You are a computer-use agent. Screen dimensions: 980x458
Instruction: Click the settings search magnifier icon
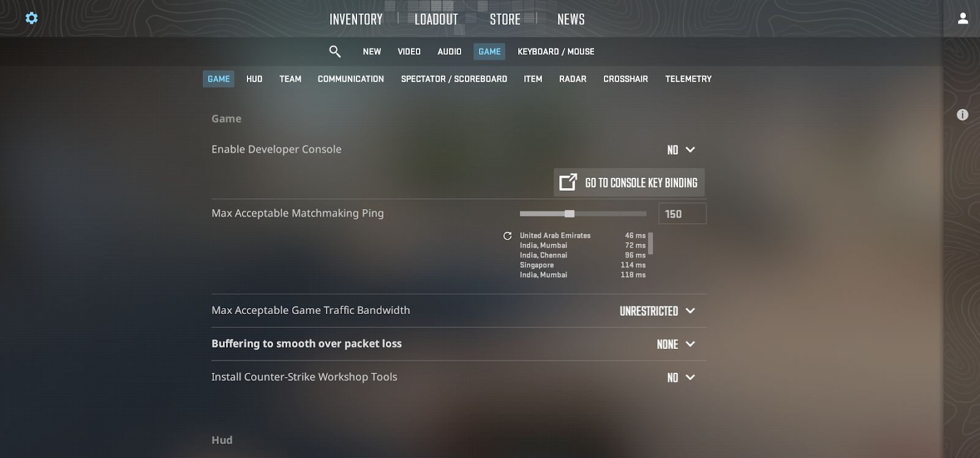tap(334, 52)
